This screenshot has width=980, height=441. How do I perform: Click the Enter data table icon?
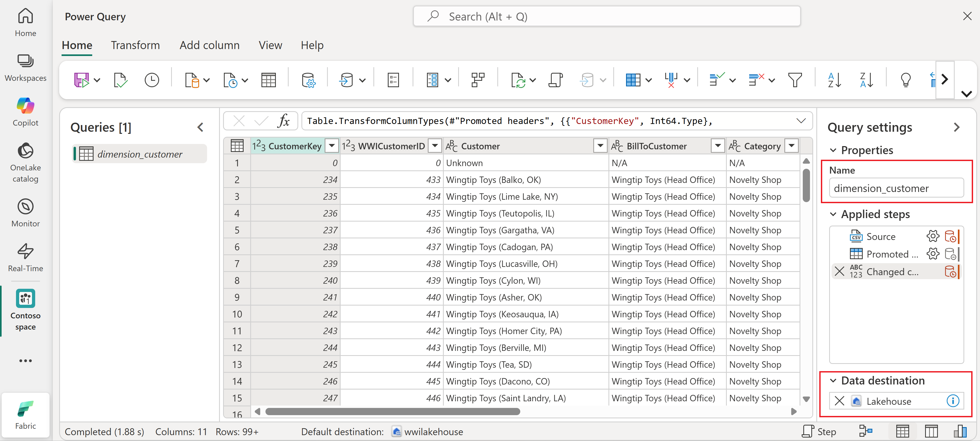pos(269,80)
